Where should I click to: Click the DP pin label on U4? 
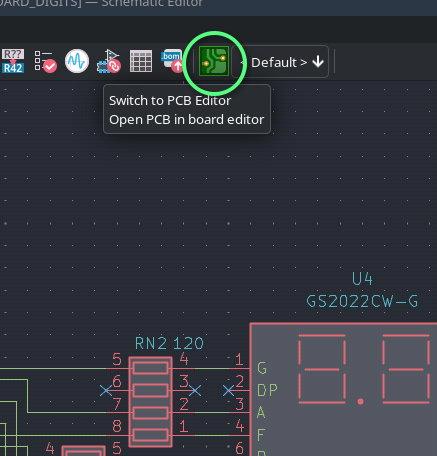click(267, 390)
